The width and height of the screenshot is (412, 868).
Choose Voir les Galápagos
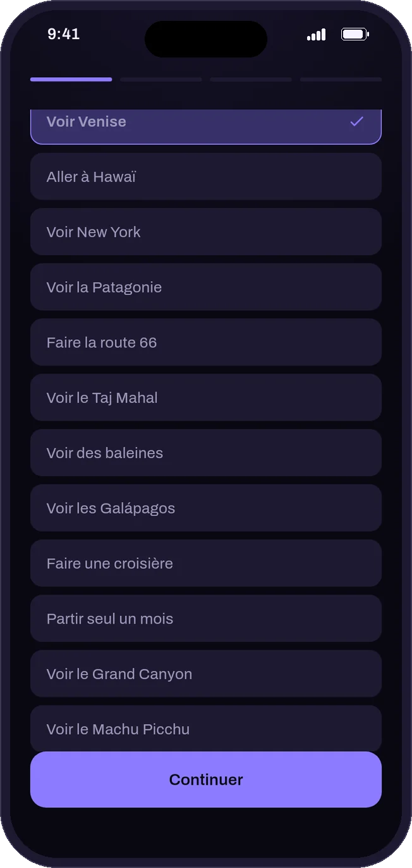coord(206,508)
